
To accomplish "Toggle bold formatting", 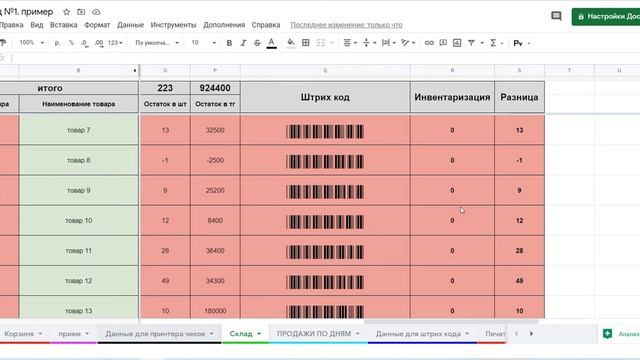I will [229, 42].
